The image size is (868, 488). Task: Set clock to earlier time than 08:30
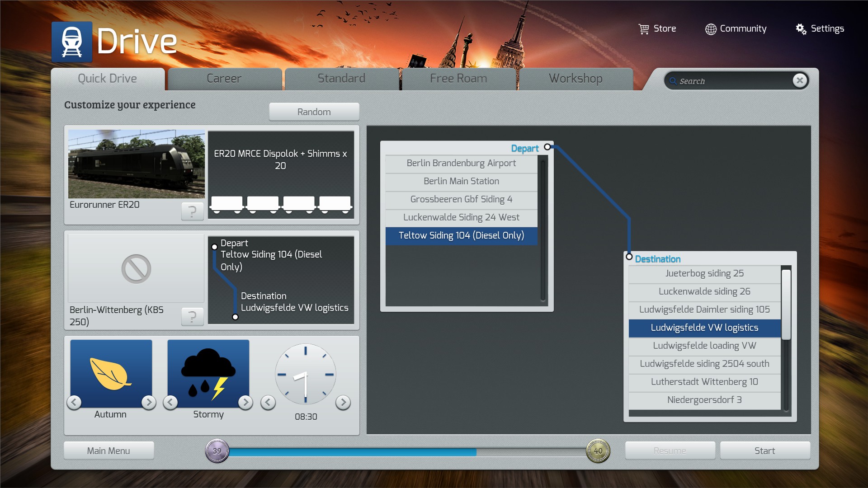pos(268,402)
